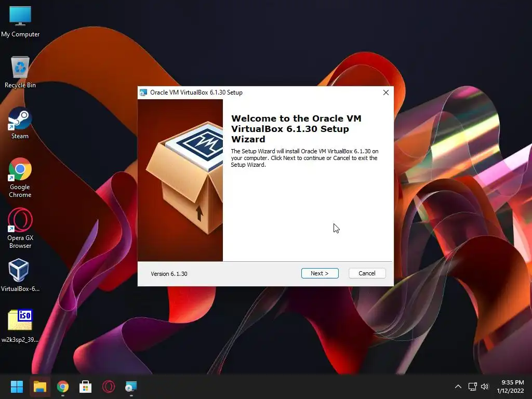Open network status tray icon
The height and width of the screenshot is (399, 532).
click(x=472, y=387)
